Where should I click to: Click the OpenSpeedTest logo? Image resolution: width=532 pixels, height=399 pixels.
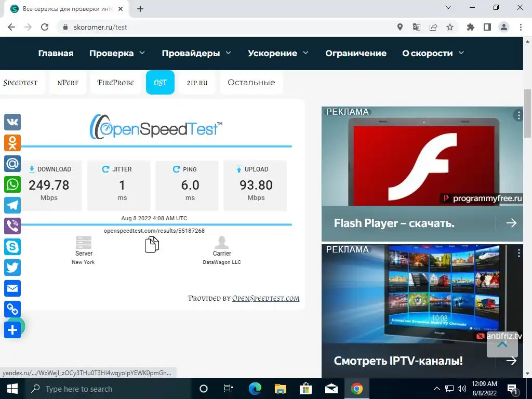click(x=156, y=127)
